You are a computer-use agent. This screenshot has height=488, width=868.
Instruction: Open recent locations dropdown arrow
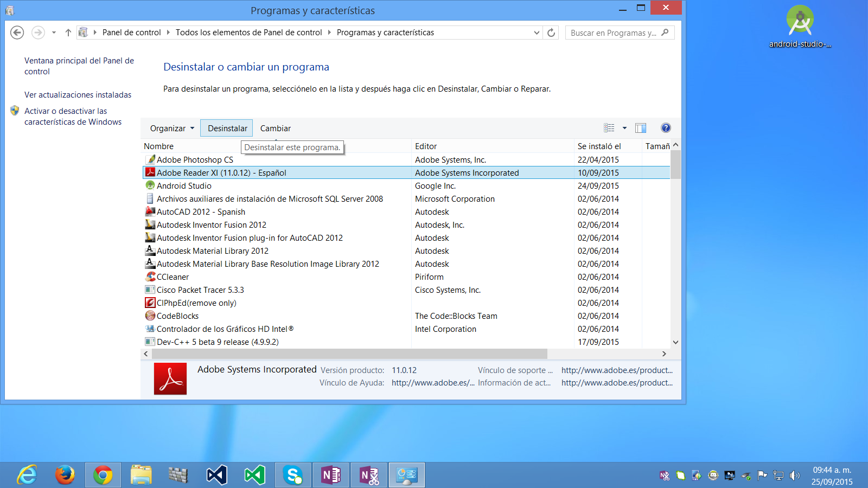[x=54, y=33]
